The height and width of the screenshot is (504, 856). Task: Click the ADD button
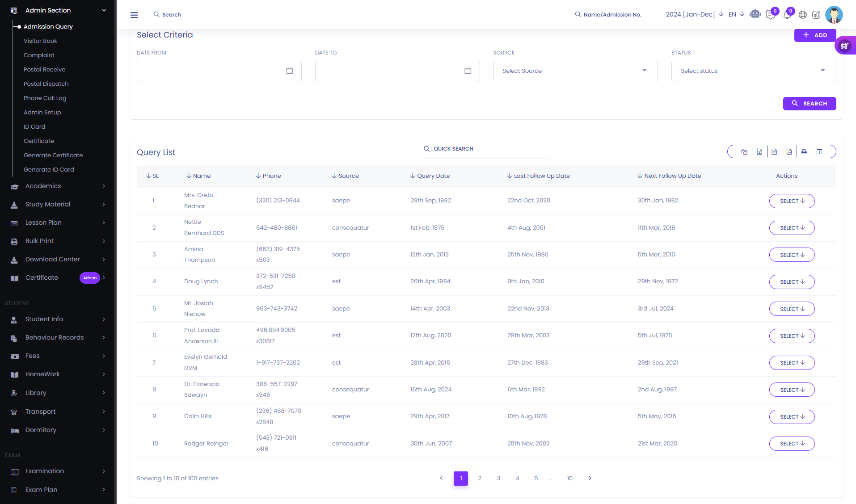point(815,35)
